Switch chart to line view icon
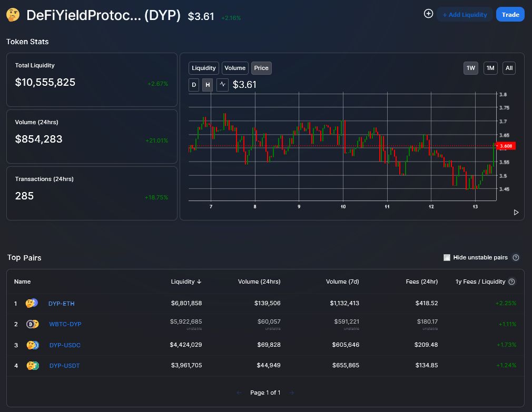Screen dimensions: 532x412 tap(222, 85)
